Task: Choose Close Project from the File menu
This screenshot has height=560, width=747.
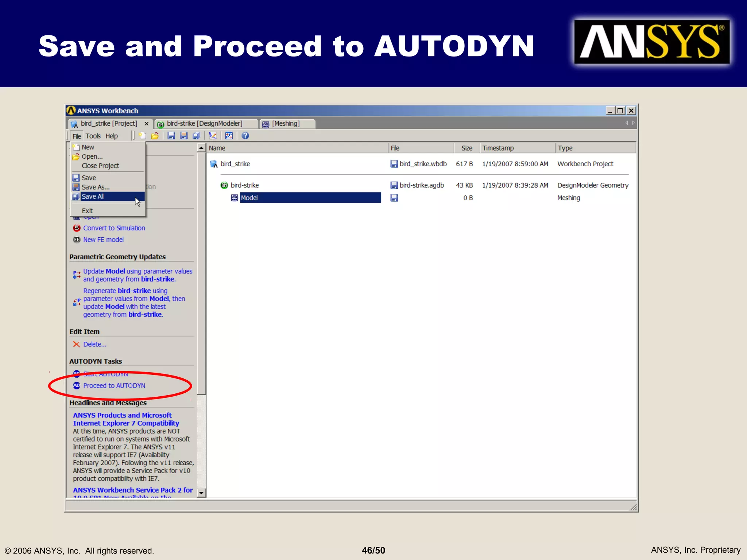Action: [x=108, y=166]
